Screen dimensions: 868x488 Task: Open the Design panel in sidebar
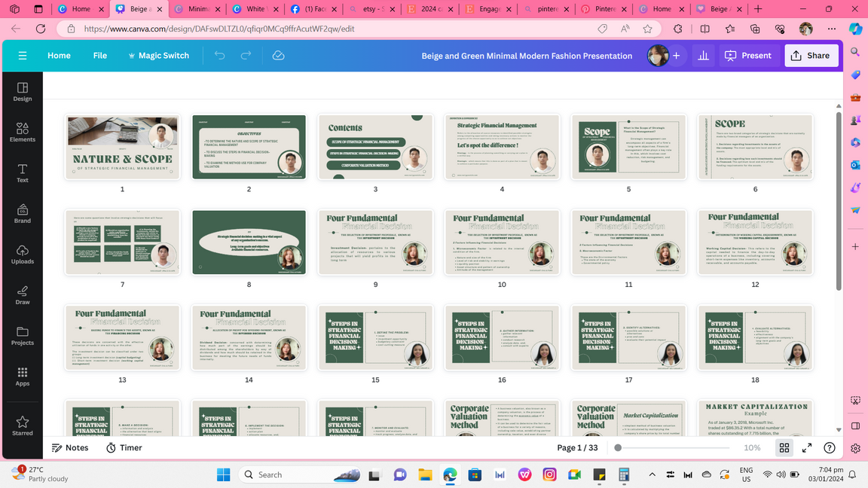coord(23,92)
